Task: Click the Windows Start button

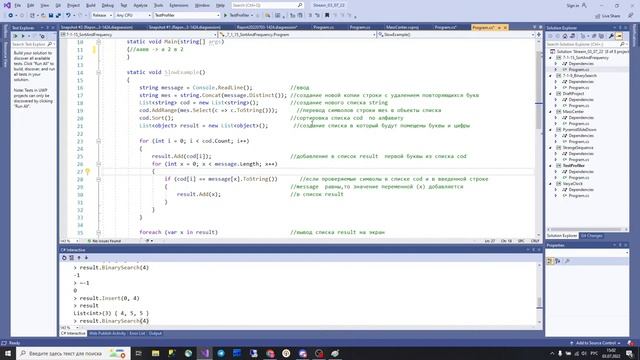Action: 8,353
